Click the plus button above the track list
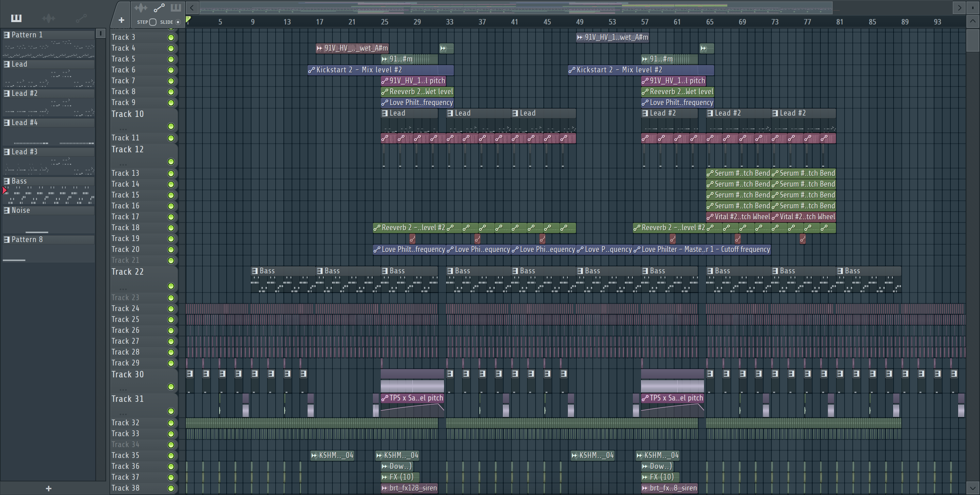Screen dimensions: 980x495 [121, 20]
